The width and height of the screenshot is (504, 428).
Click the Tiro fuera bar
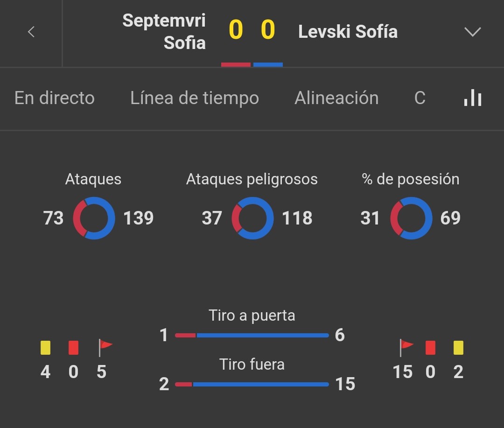(x=252, y=384)
